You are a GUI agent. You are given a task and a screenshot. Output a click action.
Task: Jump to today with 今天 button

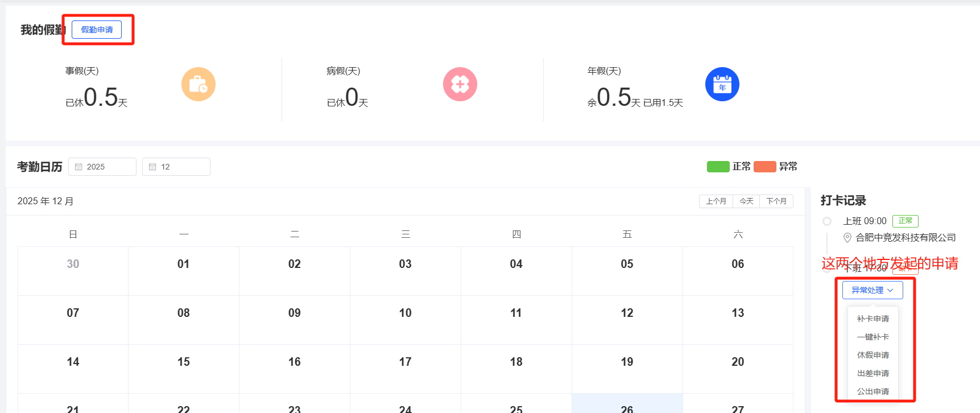(x=746, y=201)
